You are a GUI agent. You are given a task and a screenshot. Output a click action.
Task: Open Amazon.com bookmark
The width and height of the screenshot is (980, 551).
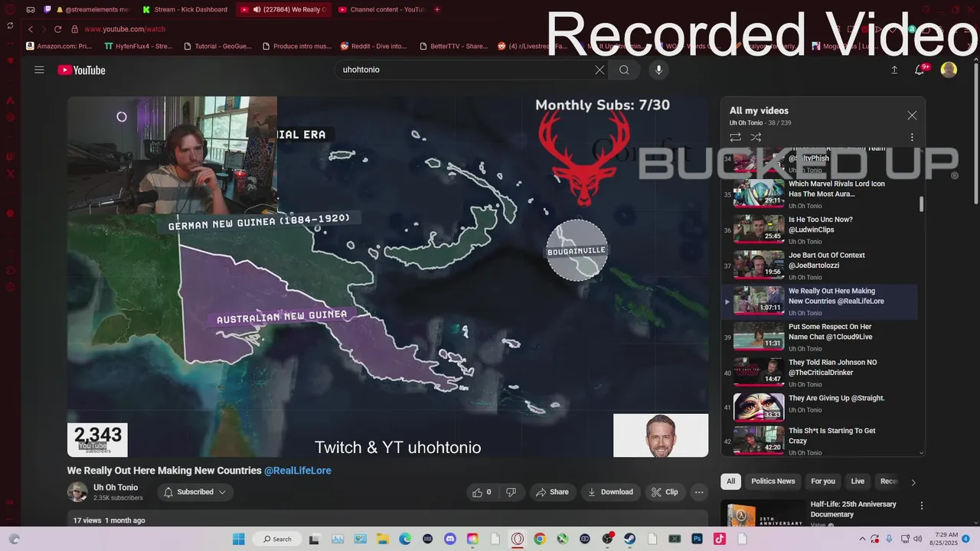pos(59,46)
